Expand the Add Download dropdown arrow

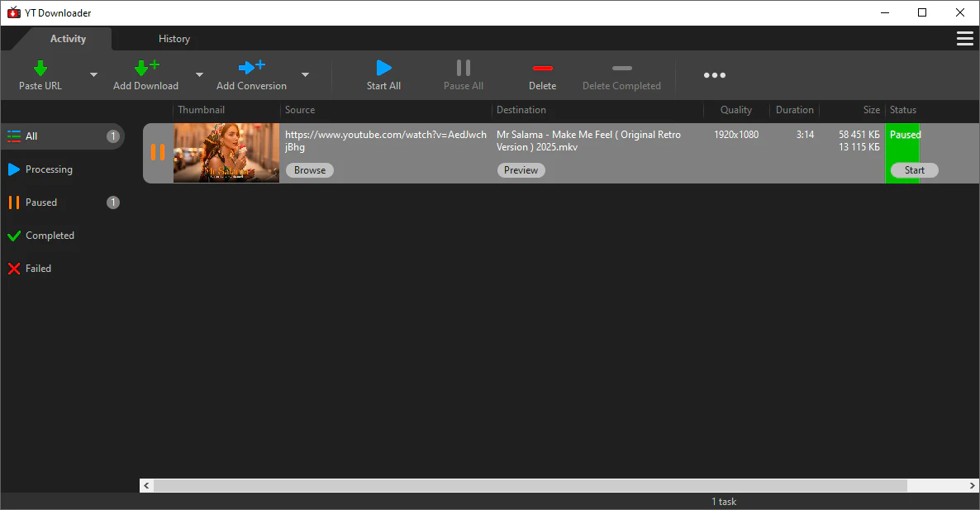coord(199,75)
